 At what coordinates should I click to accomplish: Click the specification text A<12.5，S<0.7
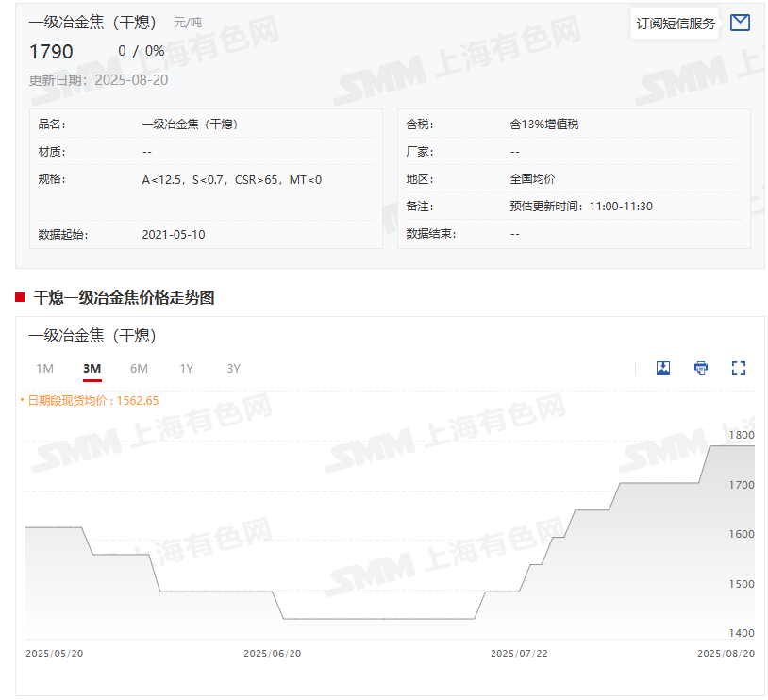click(231, 179)
